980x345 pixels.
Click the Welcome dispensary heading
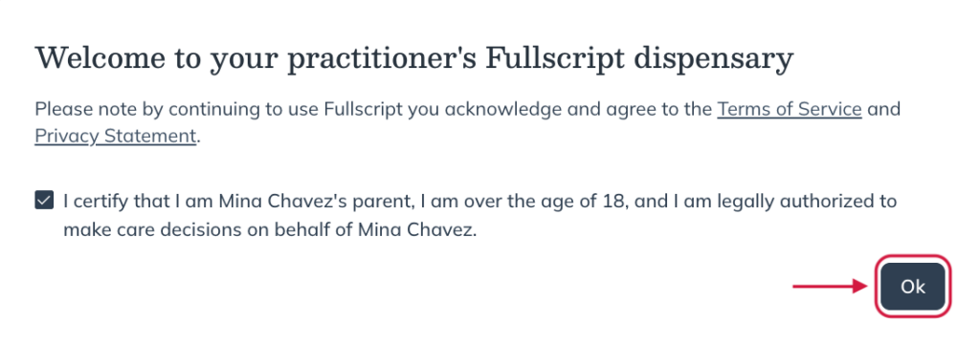point(414,58)
